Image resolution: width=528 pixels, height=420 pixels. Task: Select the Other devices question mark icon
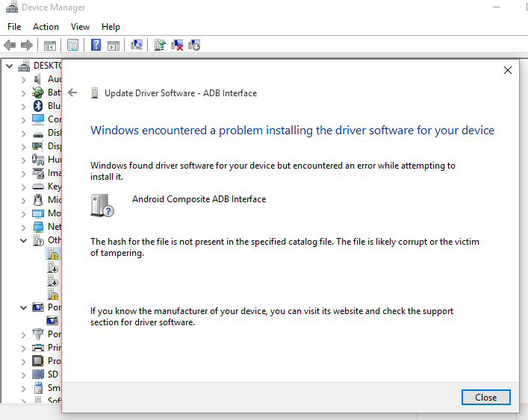coord(38,240)
